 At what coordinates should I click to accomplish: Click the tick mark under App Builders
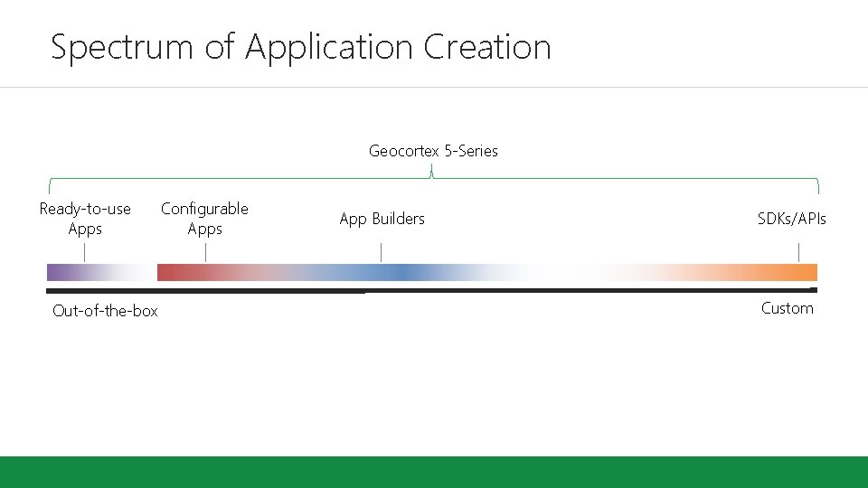click(x=381, y=252)
